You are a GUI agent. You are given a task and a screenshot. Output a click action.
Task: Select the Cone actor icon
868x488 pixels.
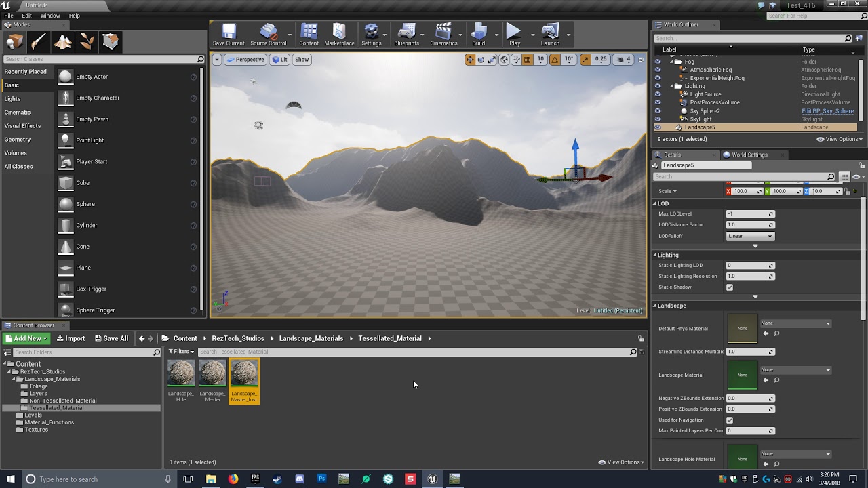coord(65,247)
